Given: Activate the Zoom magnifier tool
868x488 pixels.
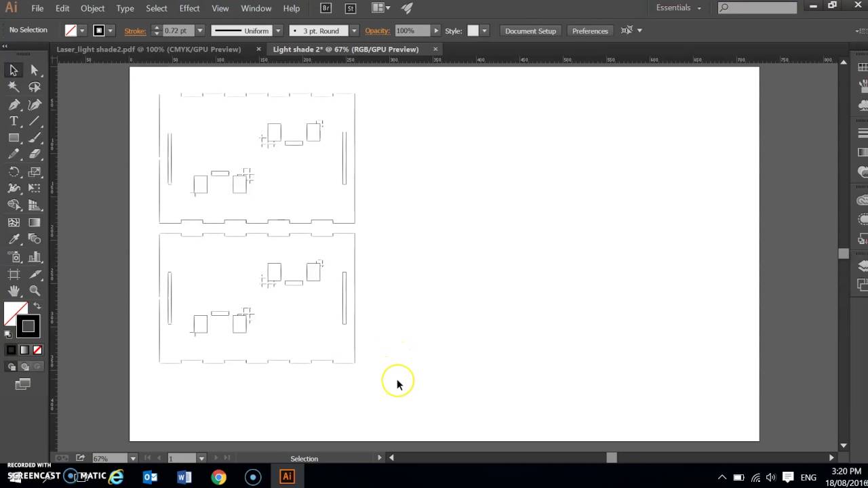Looking at the screenshot, I should point(35,291).
